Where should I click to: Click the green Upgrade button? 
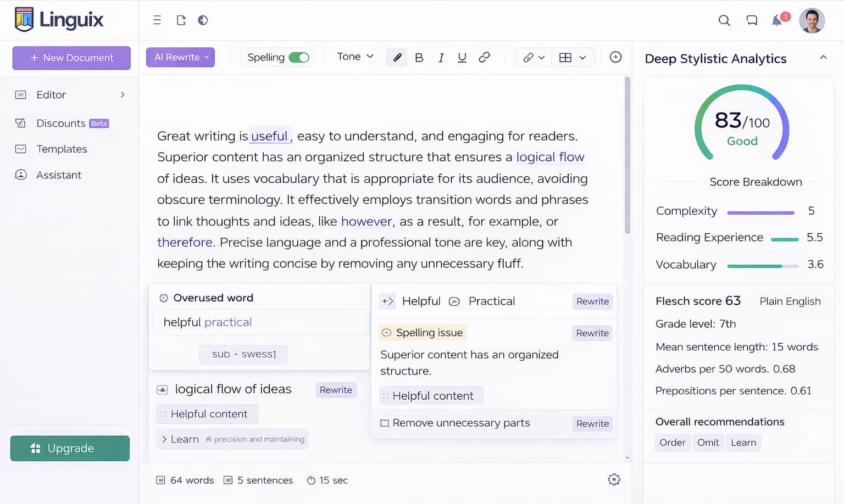[70, 449]
